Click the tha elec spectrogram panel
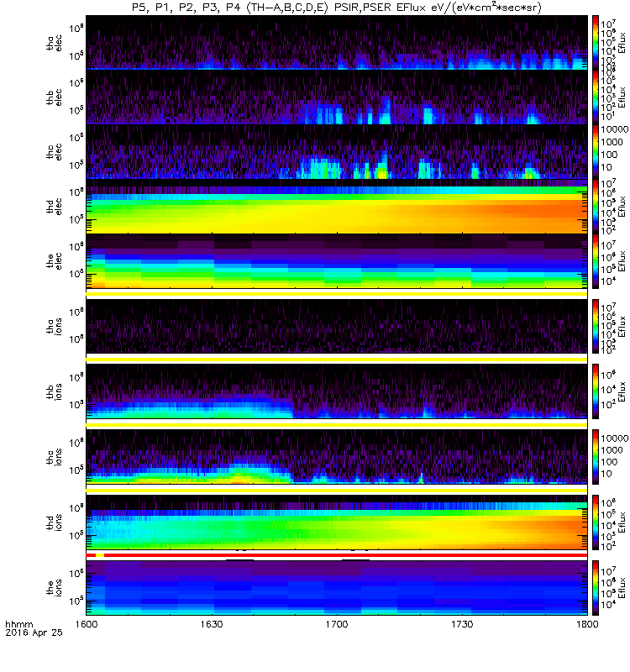The image size is (630, 672). pyautogui.click(x=337, y=43)
